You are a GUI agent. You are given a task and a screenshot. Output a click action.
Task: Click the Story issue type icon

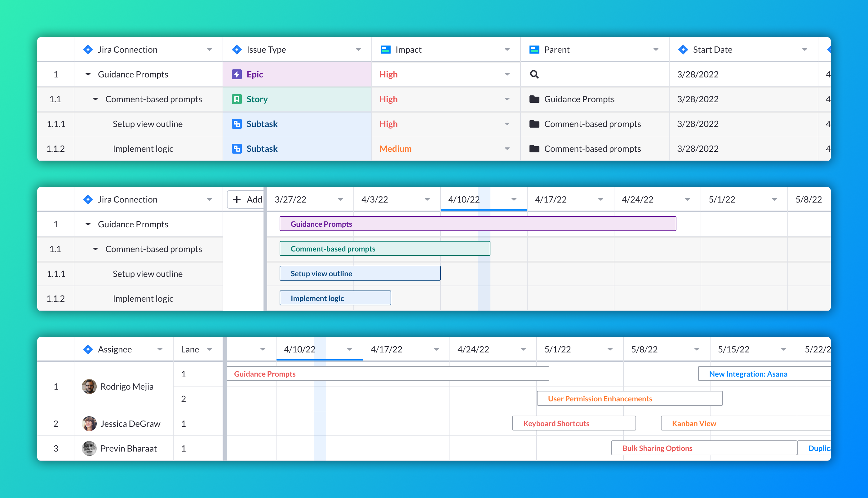237,99
